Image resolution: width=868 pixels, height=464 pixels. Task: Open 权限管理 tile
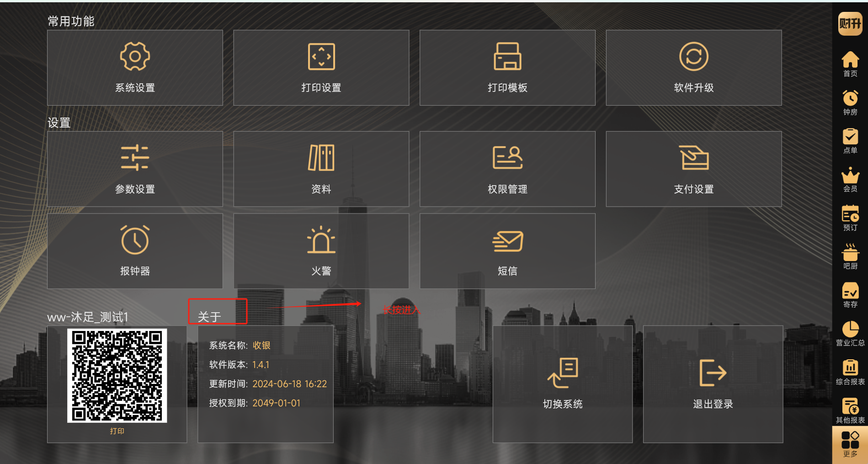(x=507, y=169)
